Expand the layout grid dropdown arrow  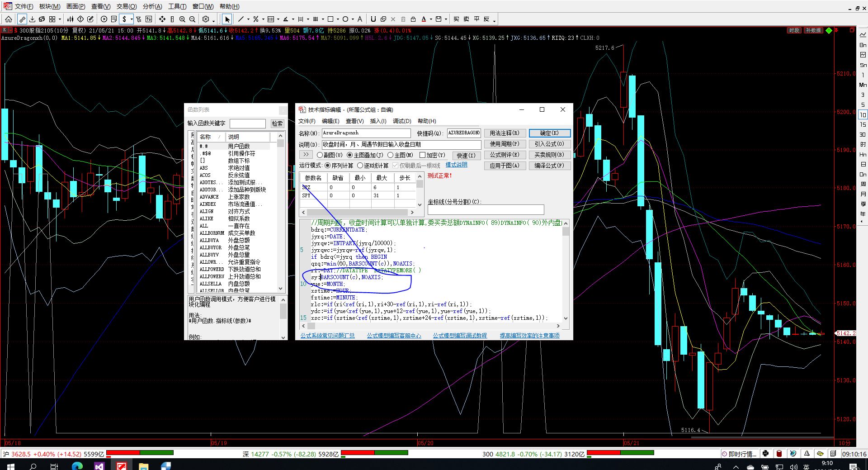[x=59, y=19]
